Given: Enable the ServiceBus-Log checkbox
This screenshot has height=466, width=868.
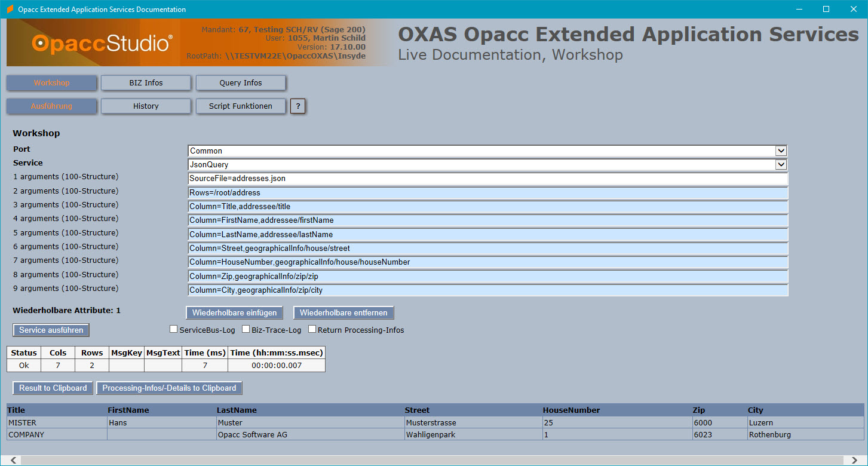Looking at the screenshot, I should point(174,329).
